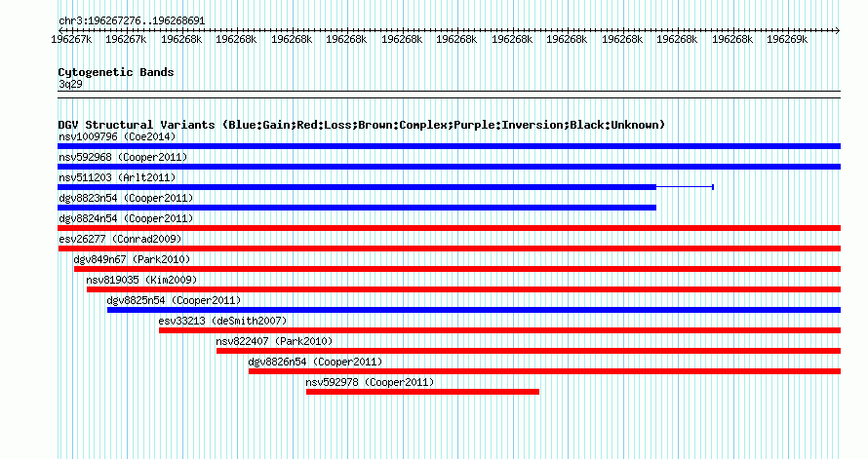This screenshot has width=868, height=459.
Task: Click the thin line end marker of nsv511203
Action: coord(713,187)
